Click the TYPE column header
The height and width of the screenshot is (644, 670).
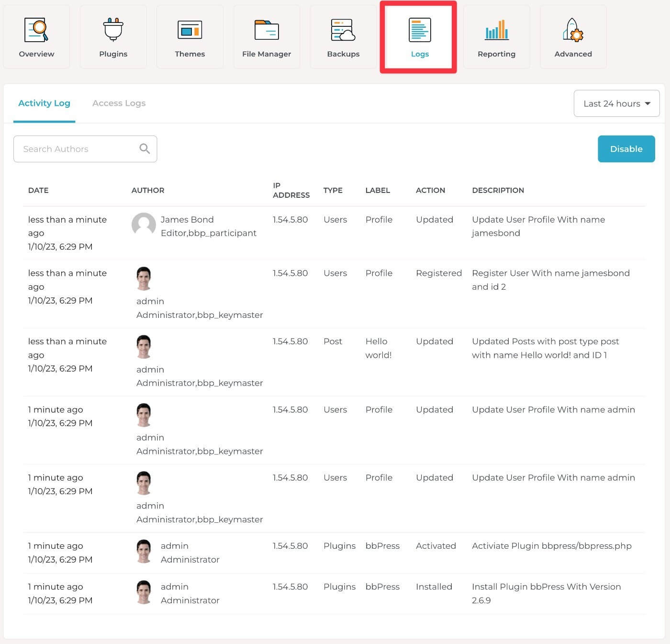[x=333, y=190]
